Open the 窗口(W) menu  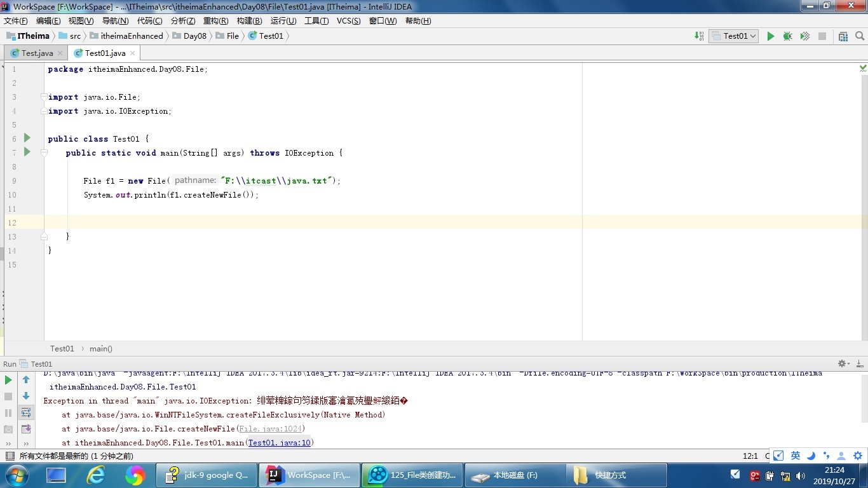(x=383, y=21)
